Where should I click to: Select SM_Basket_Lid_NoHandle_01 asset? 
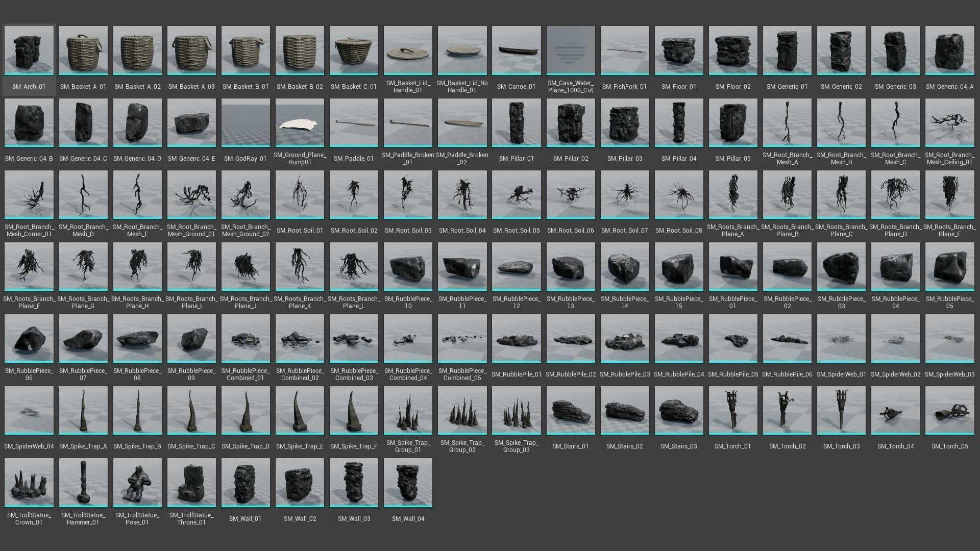[x=462, y=51]
